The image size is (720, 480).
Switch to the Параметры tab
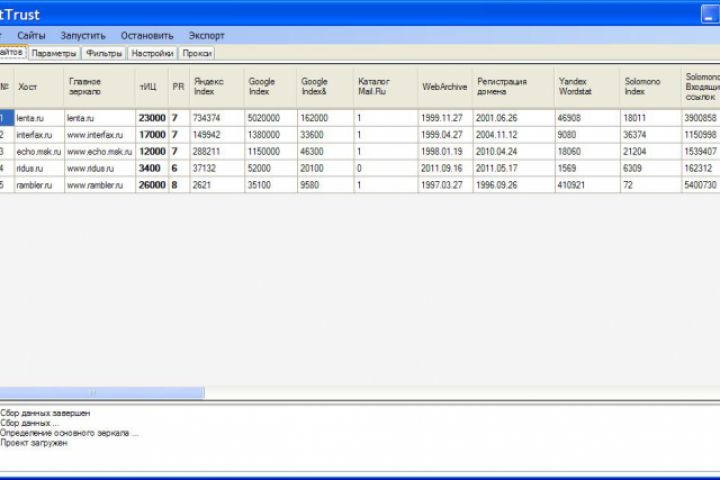(x=54, y=53)
